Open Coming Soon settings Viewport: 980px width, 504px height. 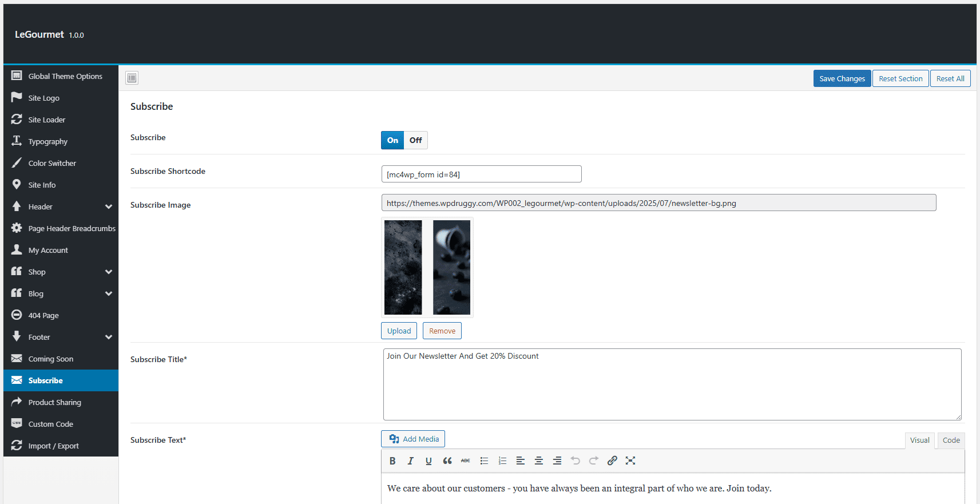coord(61,359)
